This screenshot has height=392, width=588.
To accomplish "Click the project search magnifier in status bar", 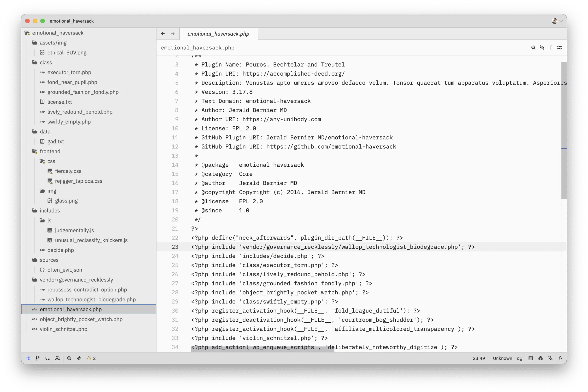I will (x=69, y=358).
